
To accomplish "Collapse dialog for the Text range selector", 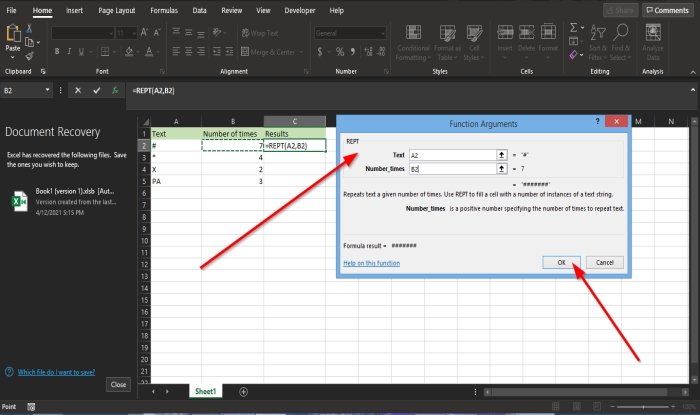I will tap(502, 155).
